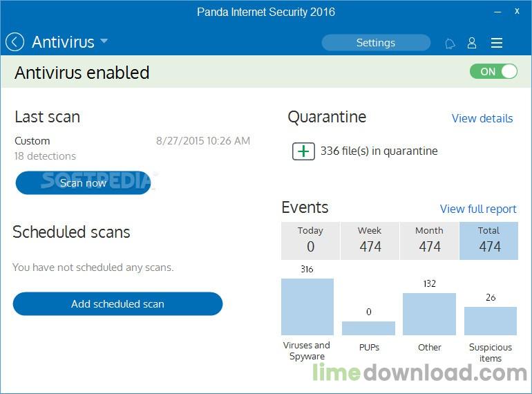Click the Suspicious items chart bar
Screen dimensions: 532x394
point(491,321)
